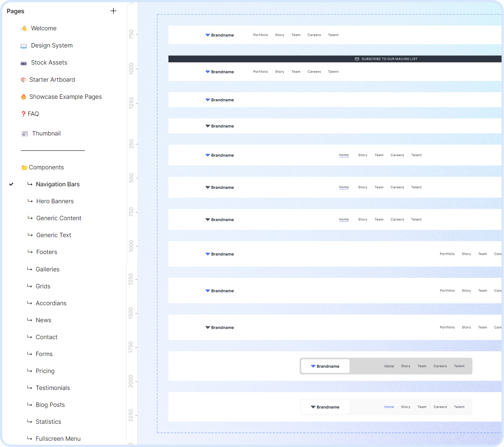The image size is (504, 447).
Task: Click the book icon beside Design System
Action: (24, 46)
